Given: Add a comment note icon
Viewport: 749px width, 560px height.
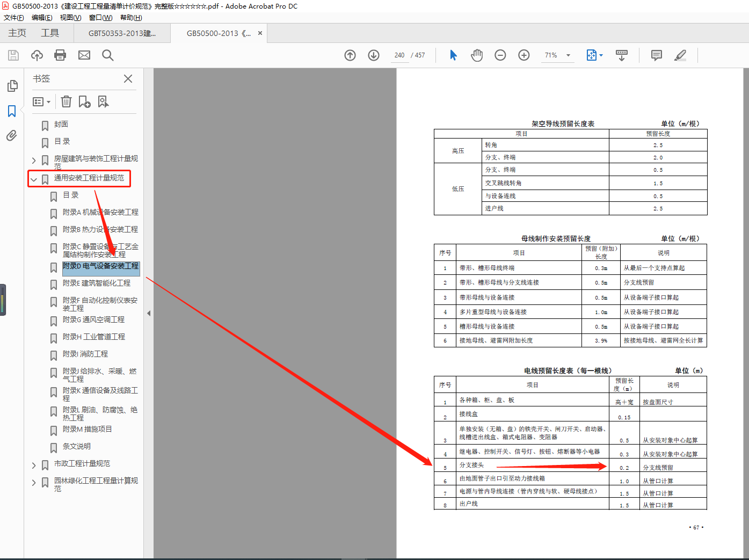Looking at the screenshot, I should [x=656, y=55].
